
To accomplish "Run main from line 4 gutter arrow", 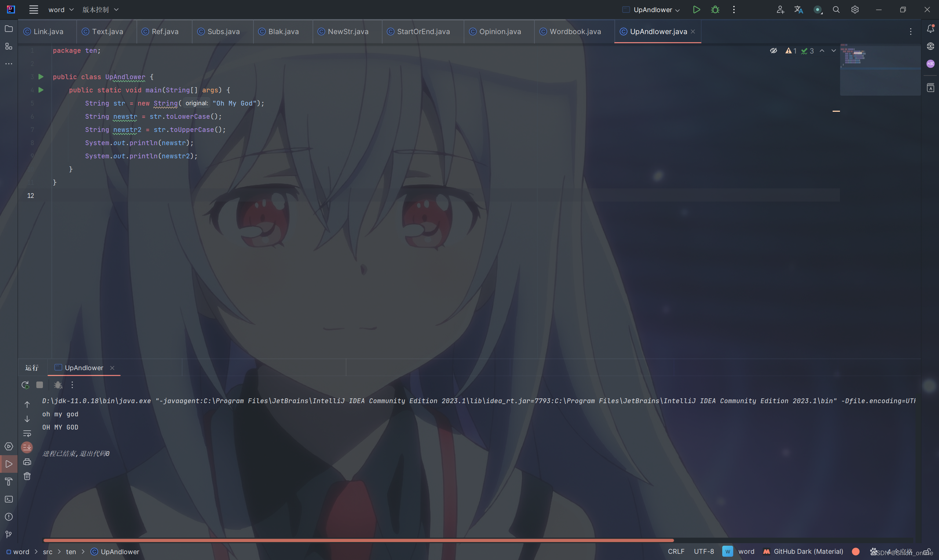I will [x=41, y=90].
